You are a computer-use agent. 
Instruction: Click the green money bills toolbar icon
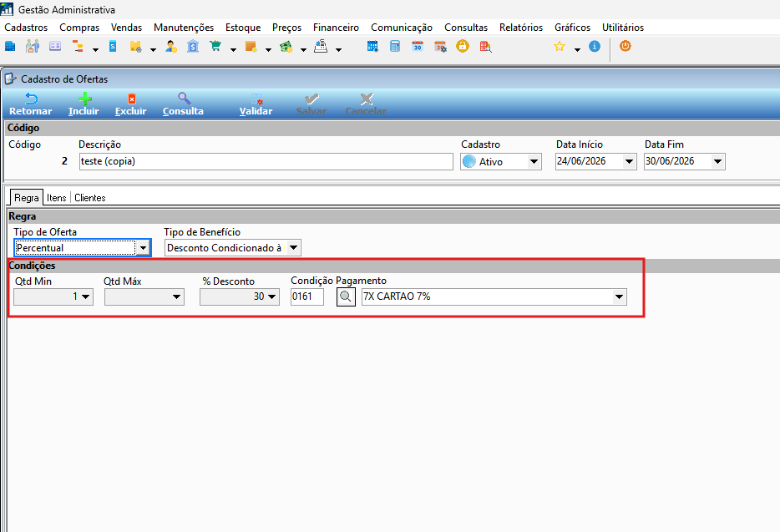pyautogui.click(x=286, y=47)
